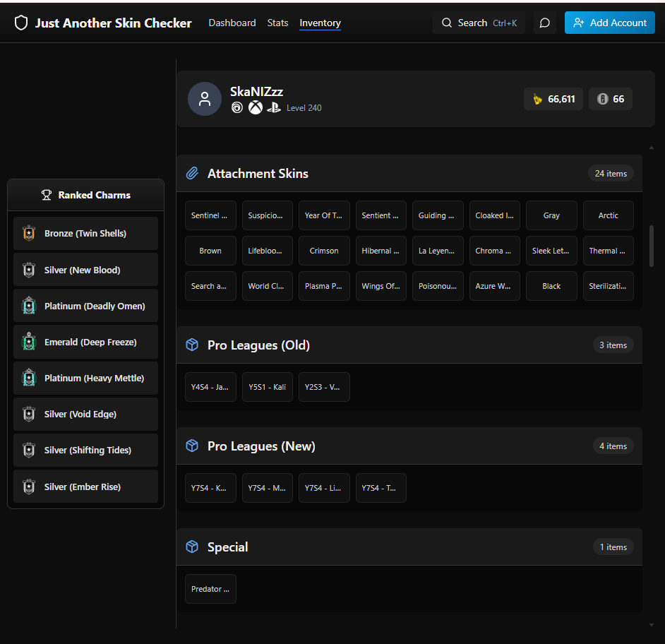Screen dimensions: 665x644
Task: Open the Y7S4 - Li... item
Action: click(x=324, y=488)
